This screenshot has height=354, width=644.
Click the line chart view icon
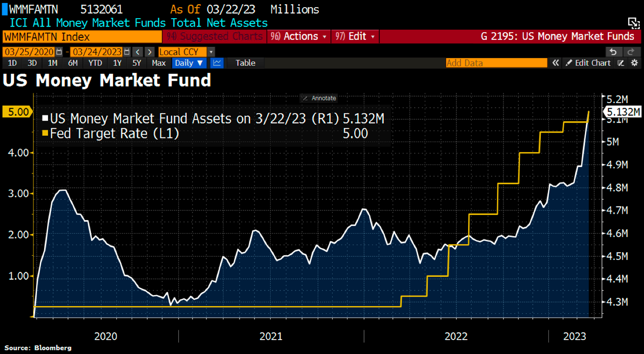pyautogui.click(x=217, y=63)
